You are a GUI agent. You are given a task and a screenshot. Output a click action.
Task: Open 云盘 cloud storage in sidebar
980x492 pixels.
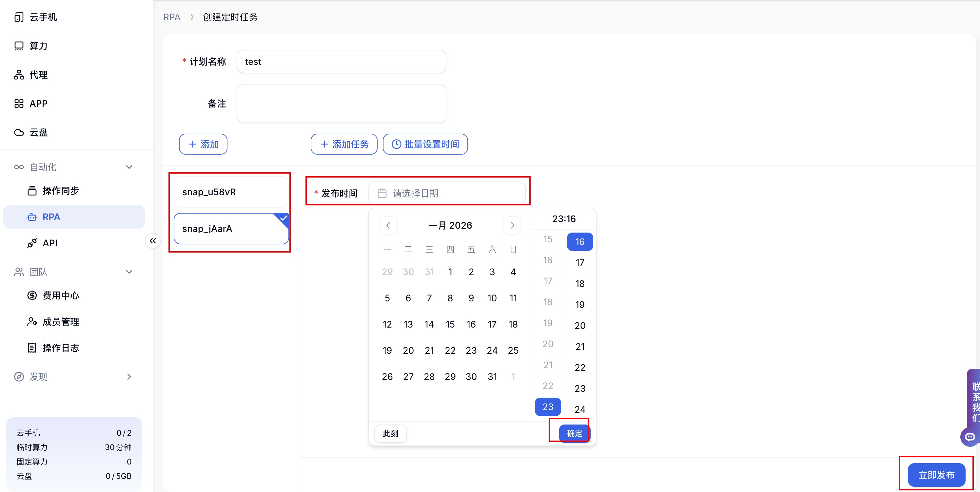[38, 132]
